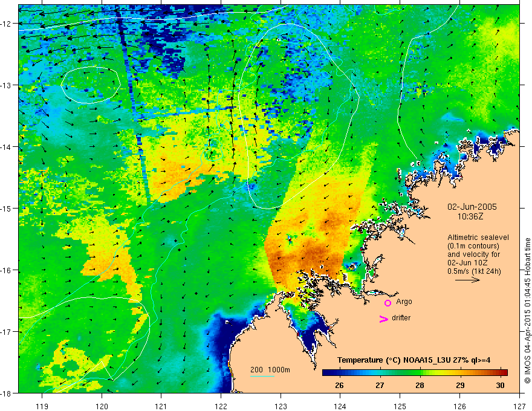Click the '10:36Z' time label
The image size is (532, 411).
[x=470, y=216]
